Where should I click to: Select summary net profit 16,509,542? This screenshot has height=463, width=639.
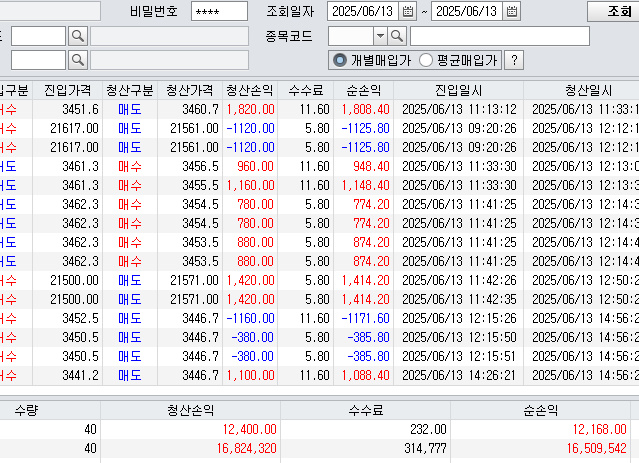click(540, 448)
